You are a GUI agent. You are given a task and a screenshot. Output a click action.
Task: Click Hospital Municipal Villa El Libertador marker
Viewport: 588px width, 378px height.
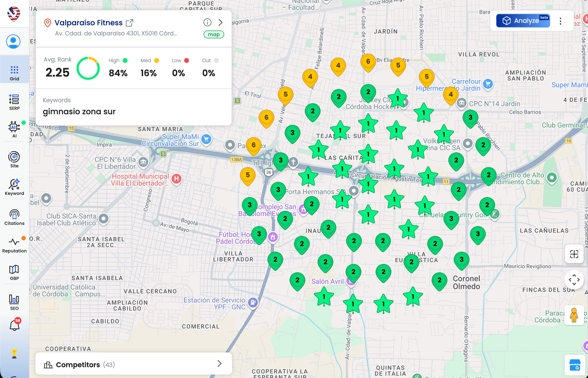click(x=176, y=179)
